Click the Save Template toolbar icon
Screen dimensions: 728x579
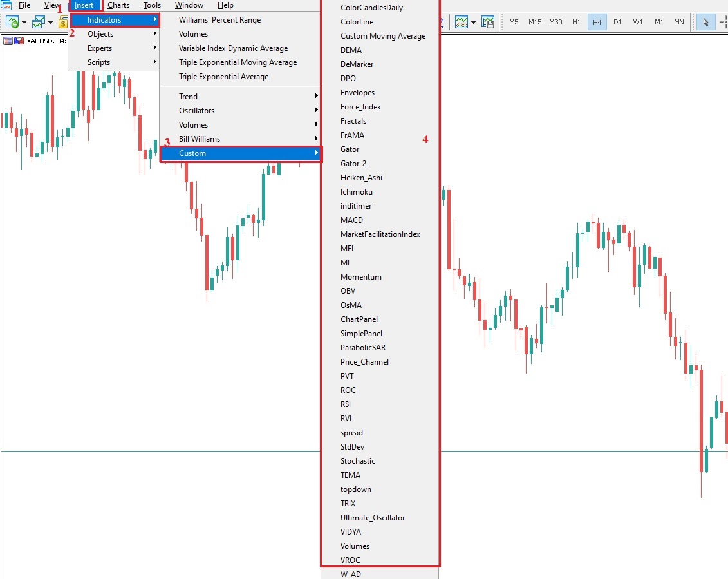(x=488, y=22)
